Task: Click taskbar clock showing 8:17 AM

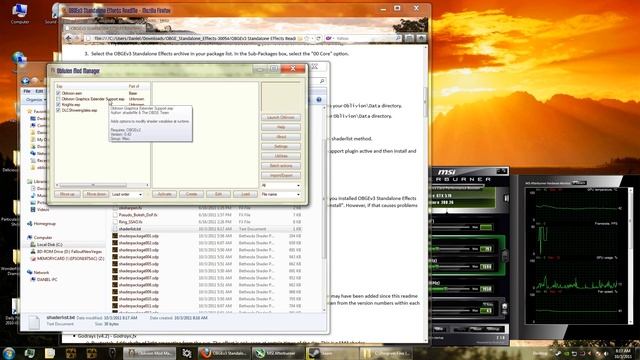Action: (623, 353)
